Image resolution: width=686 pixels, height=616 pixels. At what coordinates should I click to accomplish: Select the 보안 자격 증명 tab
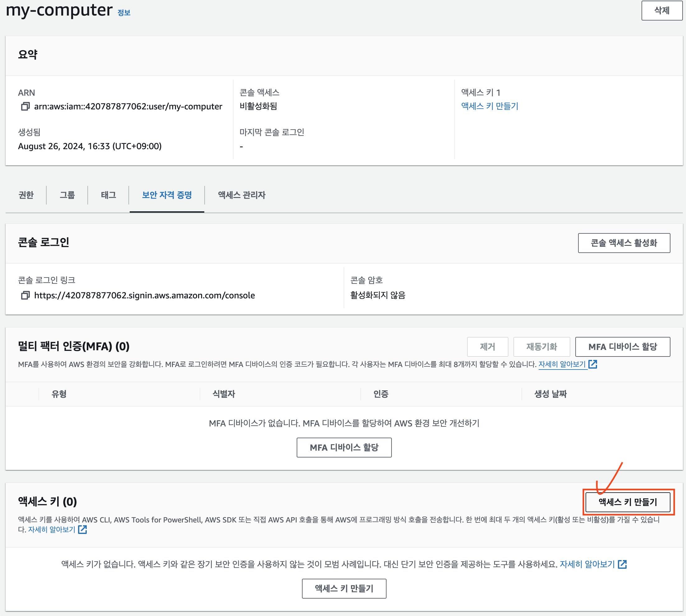click(x=167, y=195)
